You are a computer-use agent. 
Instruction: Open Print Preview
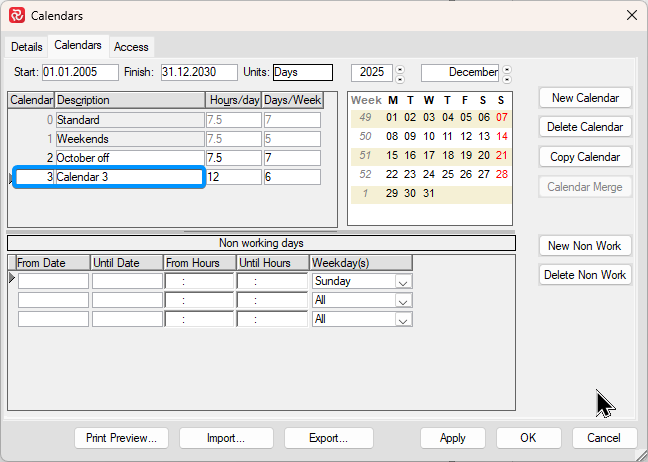click(121, 438)
